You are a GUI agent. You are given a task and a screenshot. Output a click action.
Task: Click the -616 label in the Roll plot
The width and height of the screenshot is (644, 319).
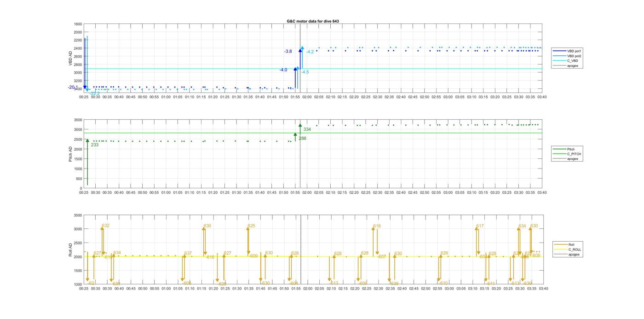point(210,257)
